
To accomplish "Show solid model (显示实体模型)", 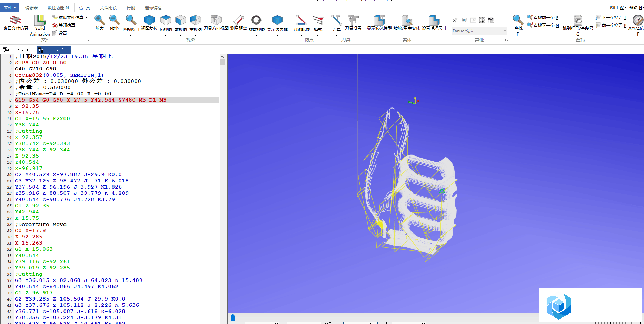I will [379, 23].
